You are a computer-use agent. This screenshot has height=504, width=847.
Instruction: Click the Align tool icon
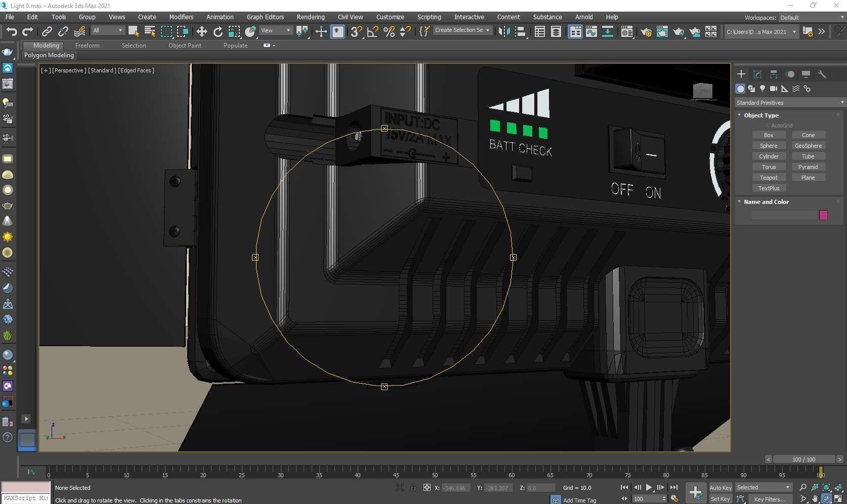(x=520, y=31)
